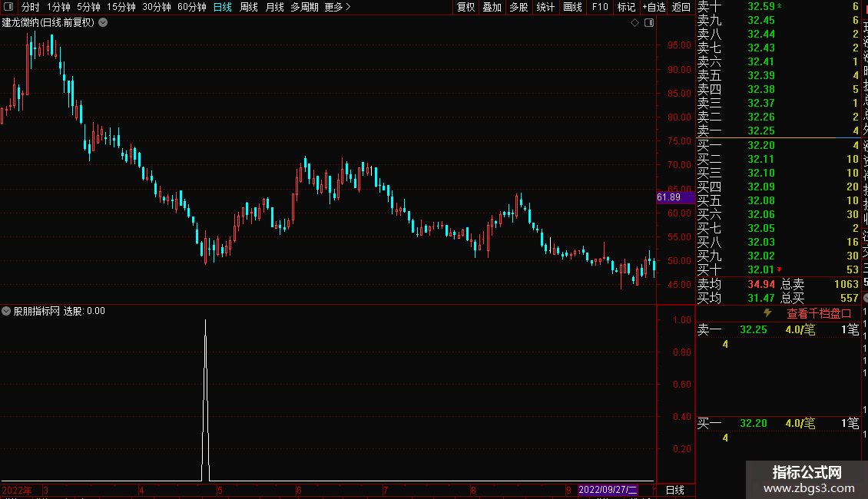Switch to 月线 monthly chart
Viewport: 868px width, 499px height.
click(x=274, y=7)
